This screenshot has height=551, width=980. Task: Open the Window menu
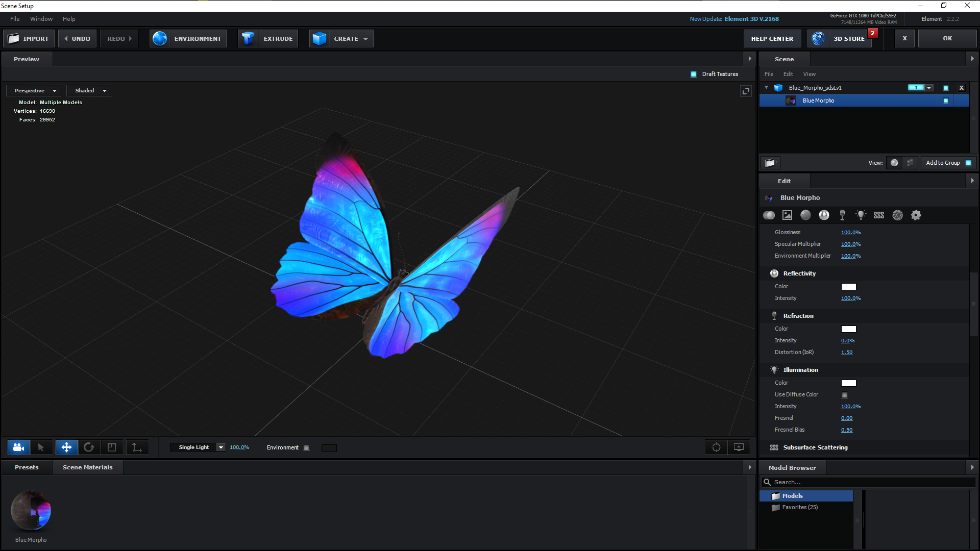point(41,19)
